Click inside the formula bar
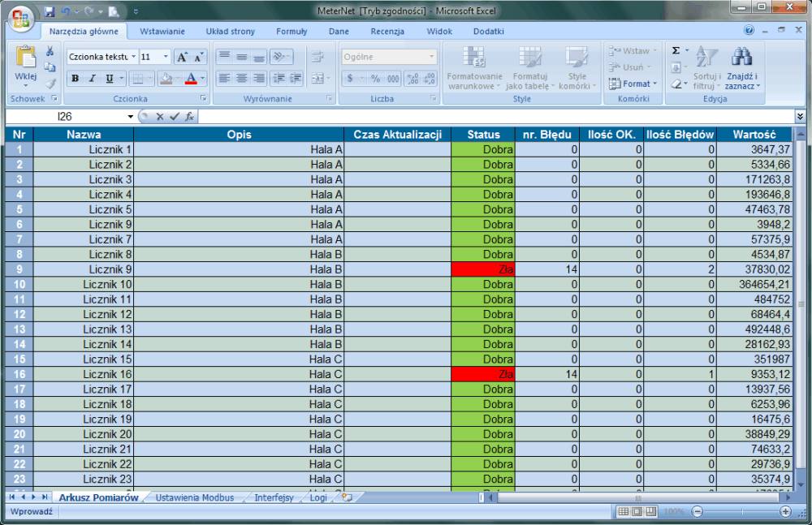Viewport: 812px width, 525px height. pyautogui.click(x=496, y=117)
